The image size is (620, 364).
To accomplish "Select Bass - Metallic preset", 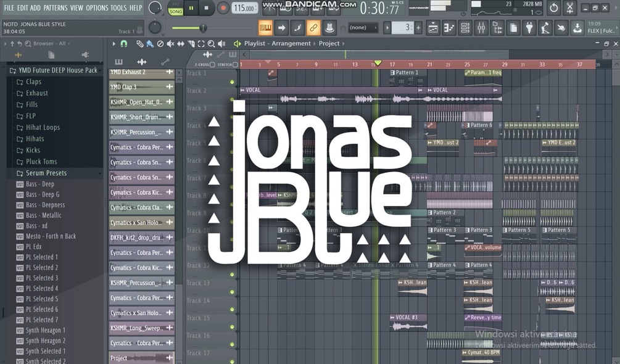I will (x=44, y=215).
